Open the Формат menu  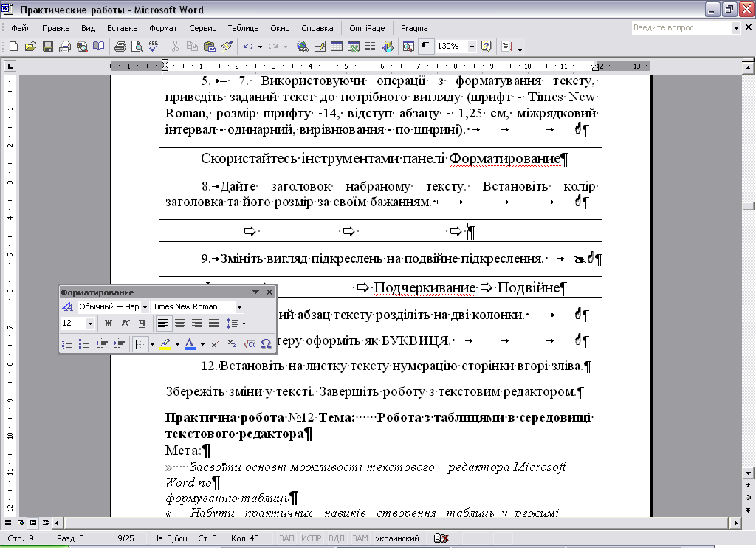(162, 28)
